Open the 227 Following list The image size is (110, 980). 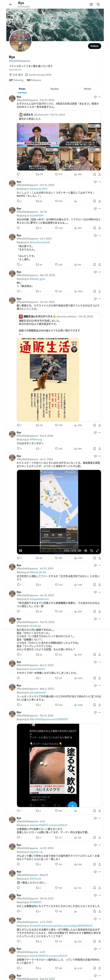point(16,80)
